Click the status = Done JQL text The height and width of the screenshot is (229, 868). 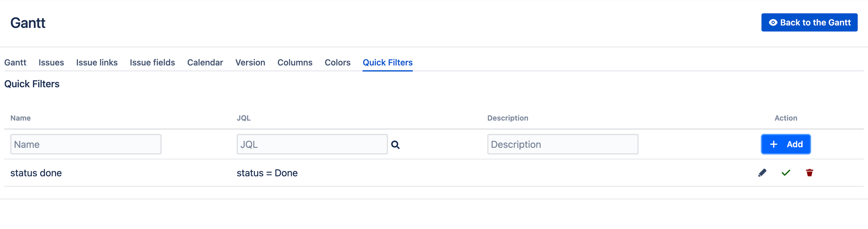pos(267,173)
